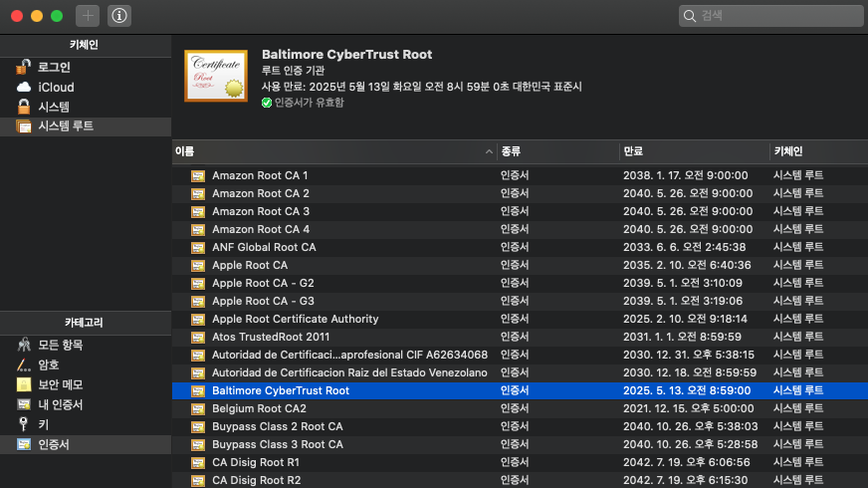The height and width of the screenshot is (488, 868).
Task: Select the Belgium Root CA2 row
Action: coord(520,408)
